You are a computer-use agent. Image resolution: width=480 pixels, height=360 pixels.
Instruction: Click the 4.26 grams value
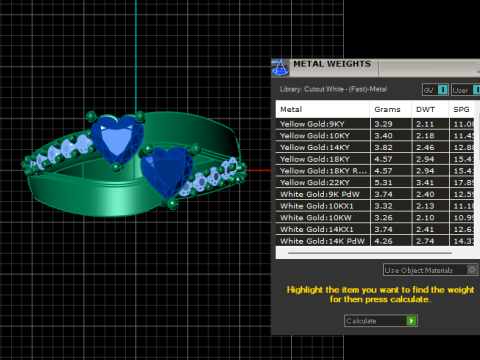[383, 241]
